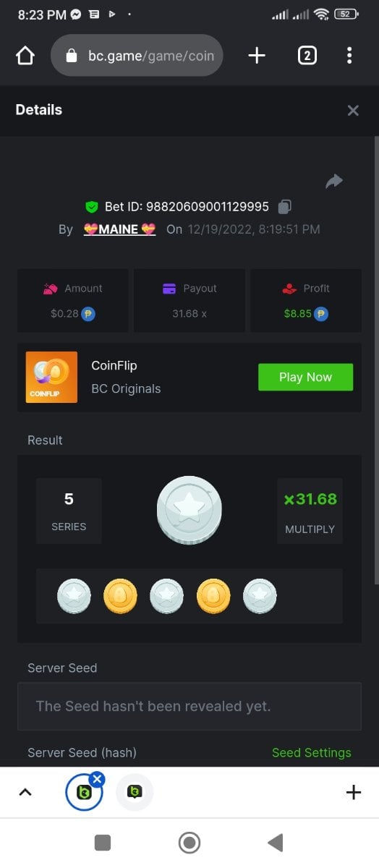Open the browser three-dot menu
The width and height of the screenshot is (379, 868).
349,56
